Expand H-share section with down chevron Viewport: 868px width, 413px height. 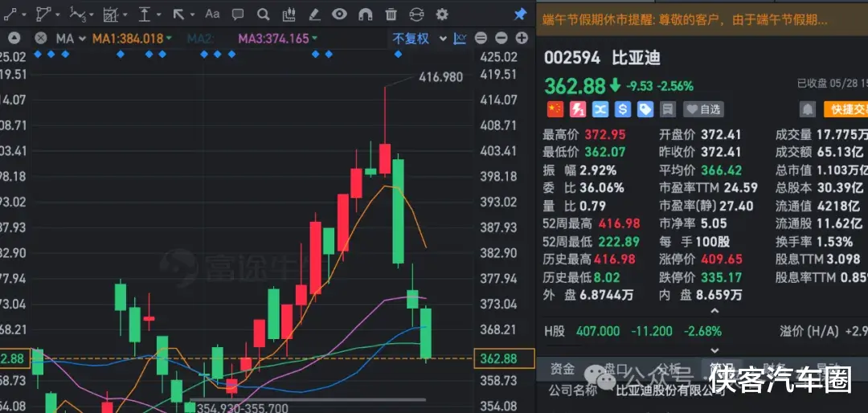(x=714, y=350)
